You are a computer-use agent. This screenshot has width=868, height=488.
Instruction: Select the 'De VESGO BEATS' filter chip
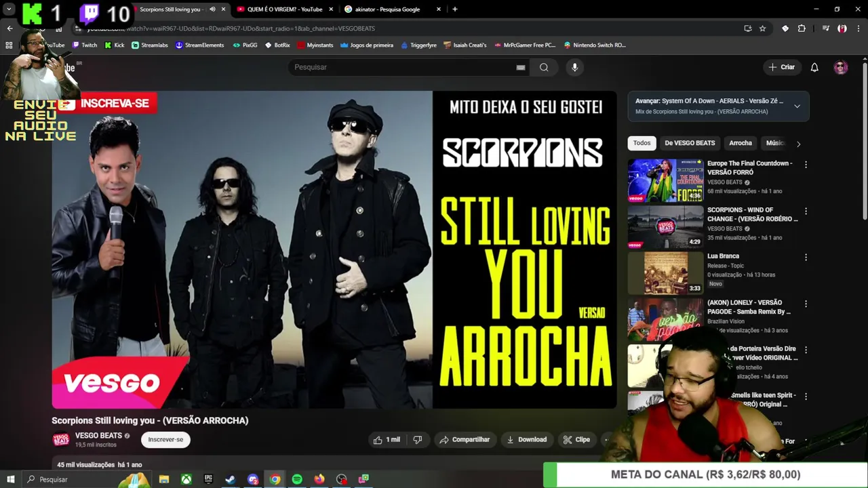pyautogui.click(x=690, y=143)
